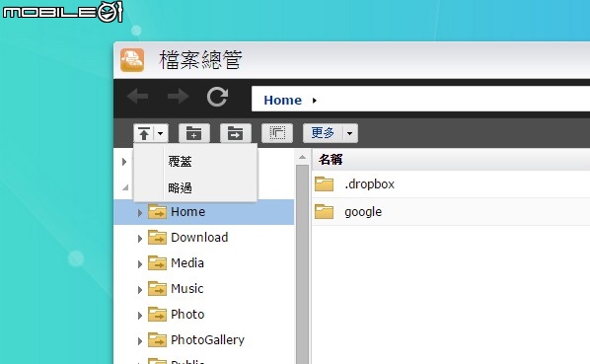Viewport: 590px width, 364px height.
Task: Click the .dropbox folder name
Action: [x=370, y=184]
